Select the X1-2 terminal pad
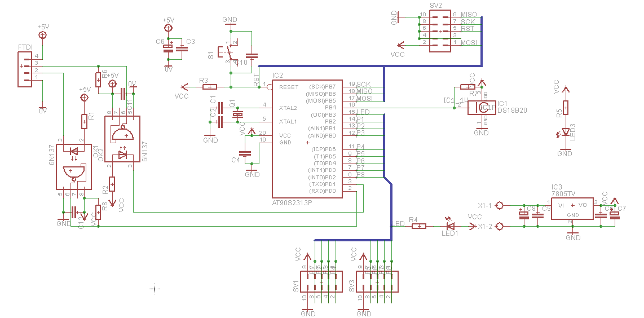Image resolution: width=644 pixels, height=318 pixels. [x=500, y=226]
